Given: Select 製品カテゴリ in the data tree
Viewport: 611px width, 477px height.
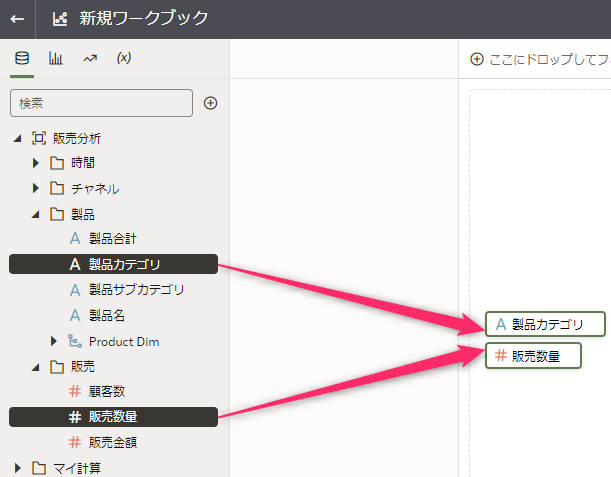Looking at the screenshot, I should tap(113, 264).
